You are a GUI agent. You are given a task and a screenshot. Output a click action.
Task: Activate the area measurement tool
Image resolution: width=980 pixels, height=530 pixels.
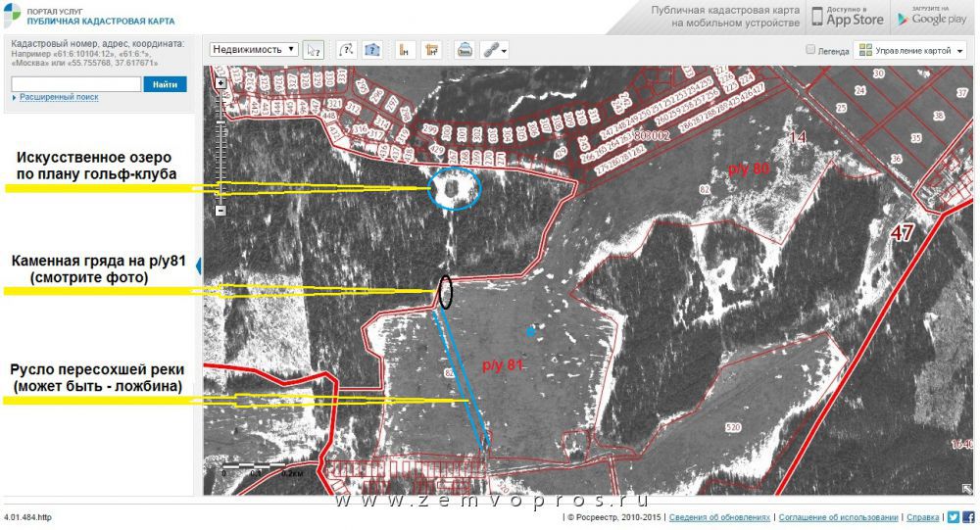click(x=432, y=50)
